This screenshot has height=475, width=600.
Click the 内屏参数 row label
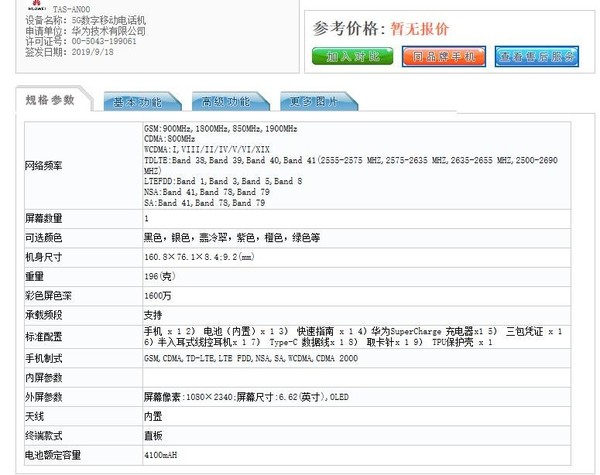click(x=43, y=378)
